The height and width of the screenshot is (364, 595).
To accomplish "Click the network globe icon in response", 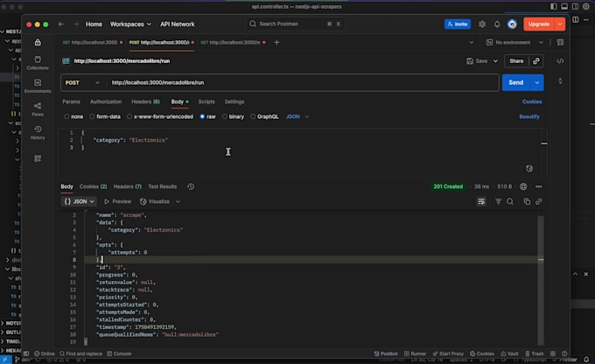I will [x=523, y=186].
